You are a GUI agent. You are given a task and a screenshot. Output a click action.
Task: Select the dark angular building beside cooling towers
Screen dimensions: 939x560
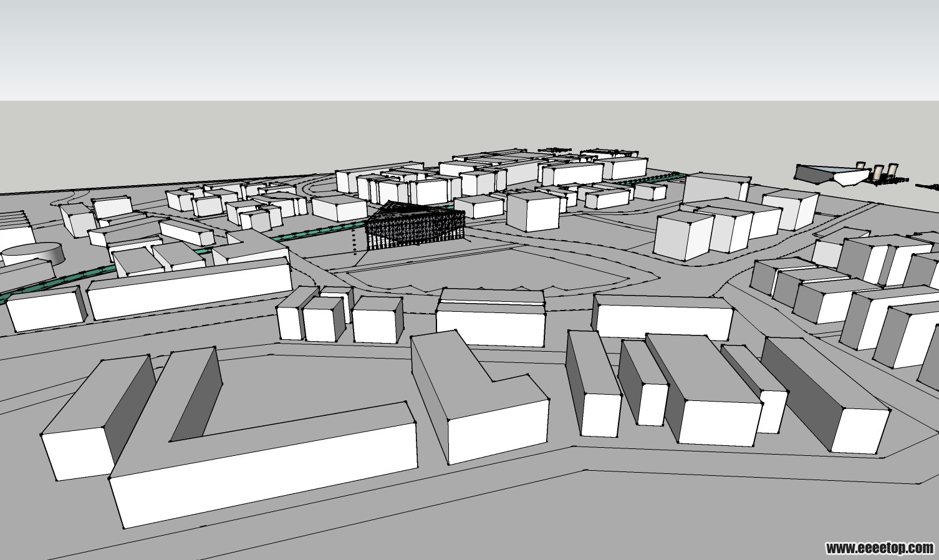[831, 174]
